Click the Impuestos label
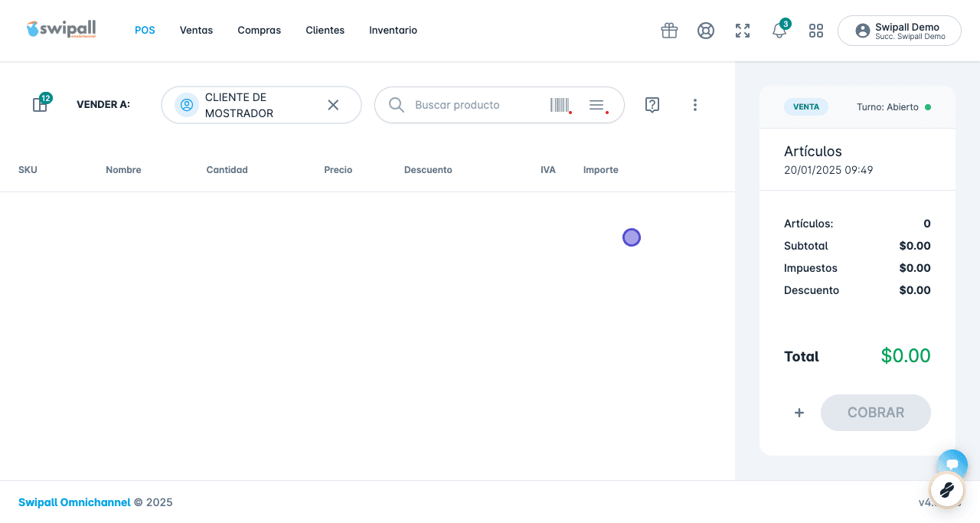Viewport: 980px width, 523px height. (811, 268)
